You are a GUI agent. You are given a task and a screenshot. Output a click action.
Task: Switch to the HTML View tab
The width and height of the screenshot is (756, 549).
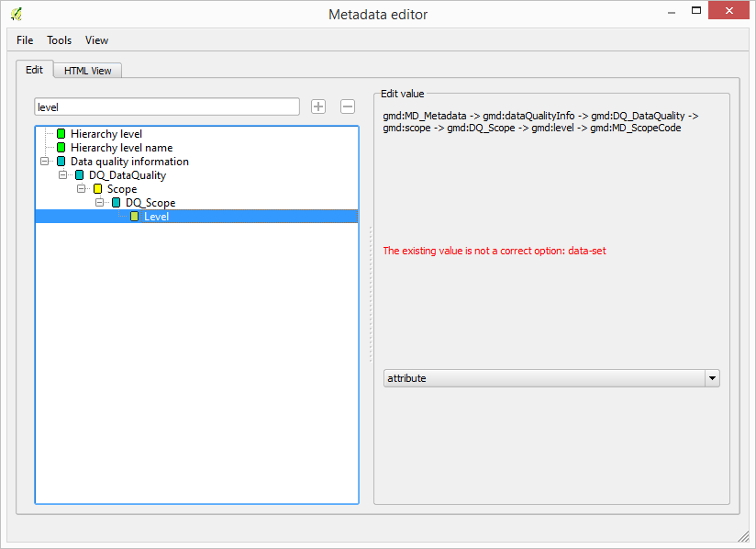(86, 70)
